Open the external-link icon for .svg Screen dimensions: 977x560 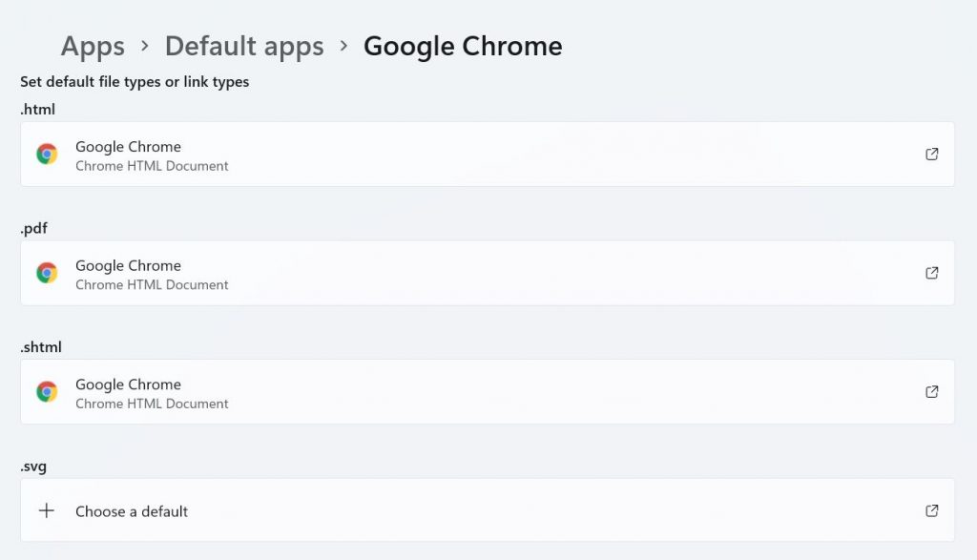click(931, 510)
